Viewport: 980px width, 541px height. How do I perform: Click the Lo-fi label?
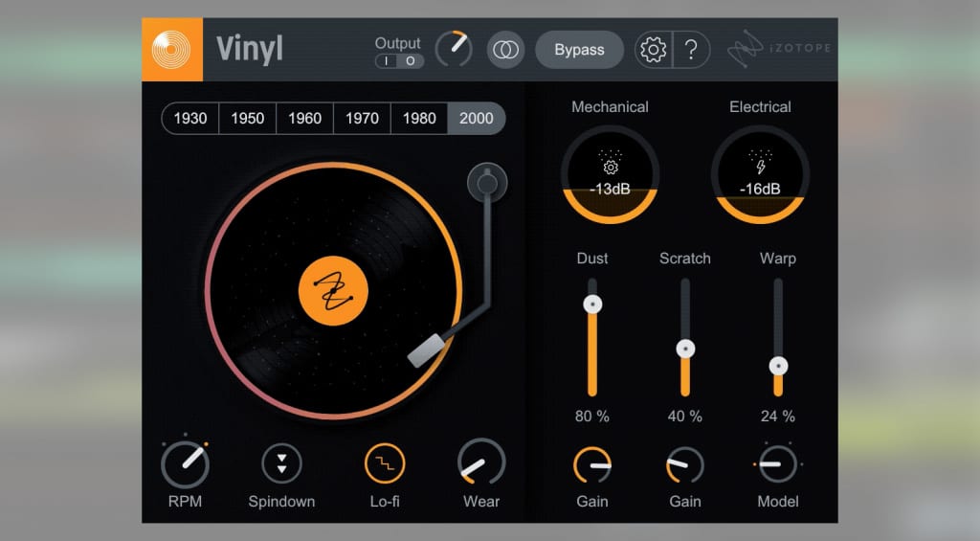click(x=385, y=502)
